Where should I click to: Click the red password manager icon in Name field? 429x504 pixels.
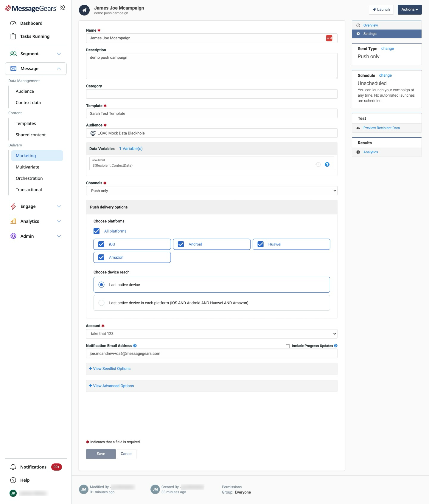(329, 38)
